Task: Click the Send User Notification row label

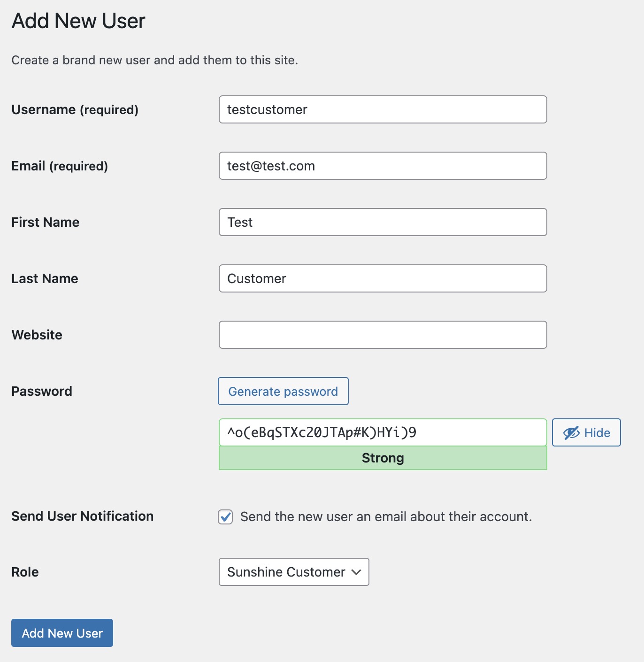Action: click(83, 516)
